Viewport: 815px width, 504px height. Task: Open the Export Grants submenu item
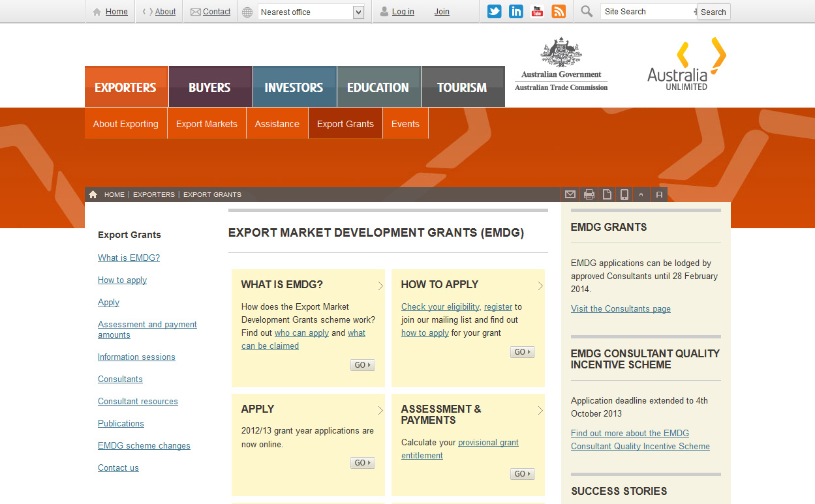346,124
